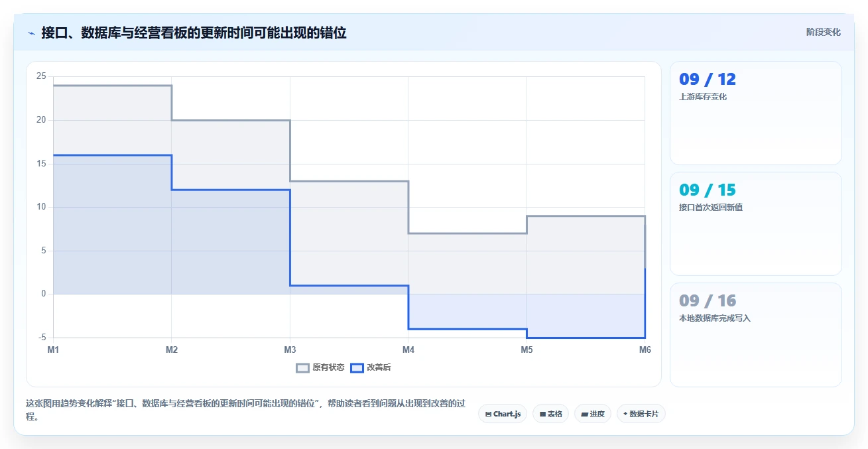Click the icon inside the 进度 tag
Image resolution: width=868 pixels, height=449 pixels.
(x=584, y=414)
